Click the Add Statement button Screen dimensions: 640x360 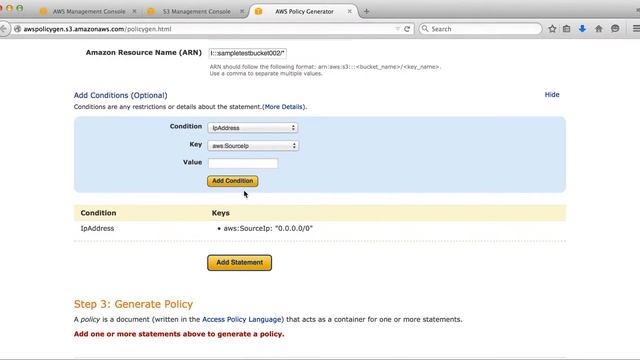click(240, 262)
